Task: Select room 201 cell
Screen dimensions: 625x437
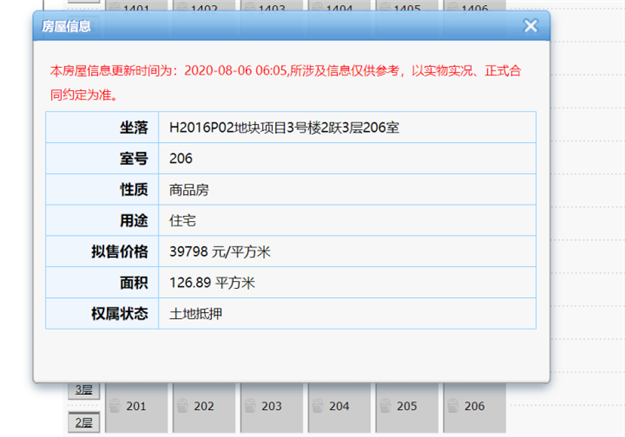Action: tap(136, 407)
